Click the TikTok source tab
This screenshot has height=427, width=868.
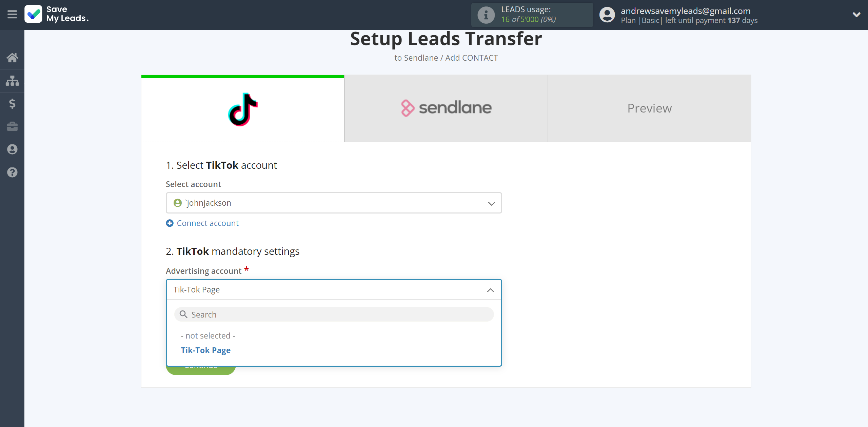click(x=242, y=108)
